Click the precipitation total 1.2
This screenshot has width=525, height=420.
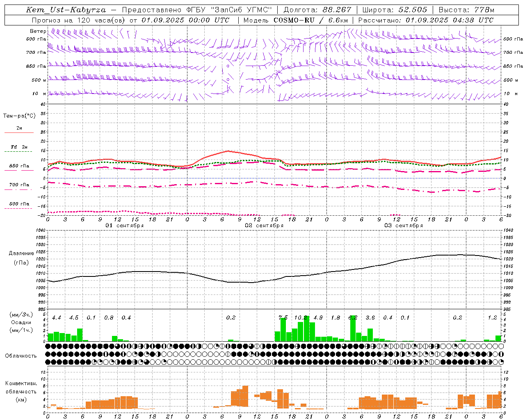492,318
